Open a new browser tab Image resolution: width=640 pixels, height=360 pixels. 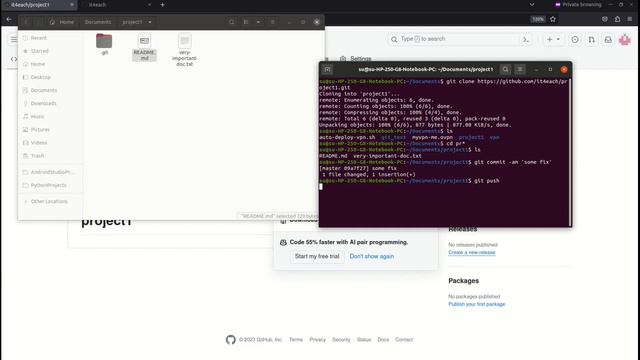pos(162,5)
